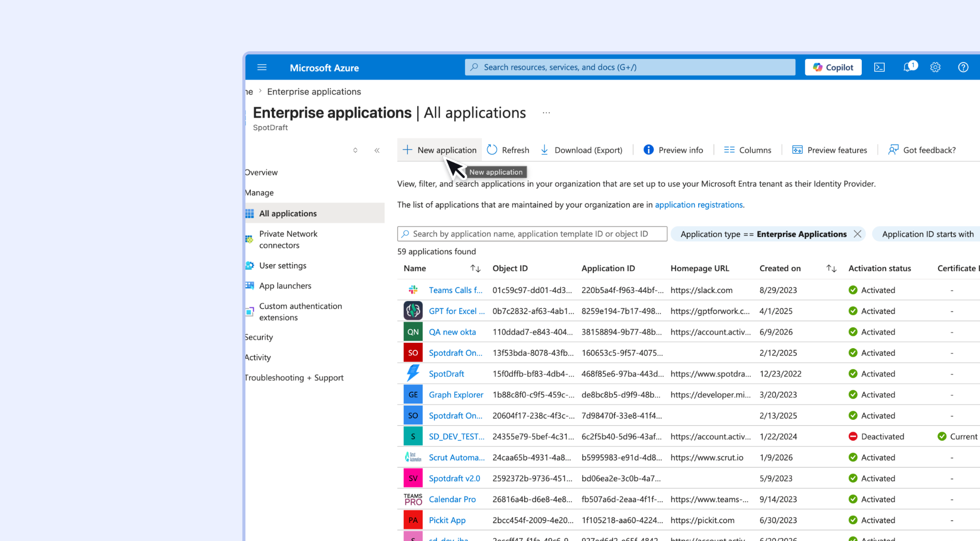The image size is (980, 541).
Task: Open the SD_DEV_TEST application
Action: pos(457,437)
